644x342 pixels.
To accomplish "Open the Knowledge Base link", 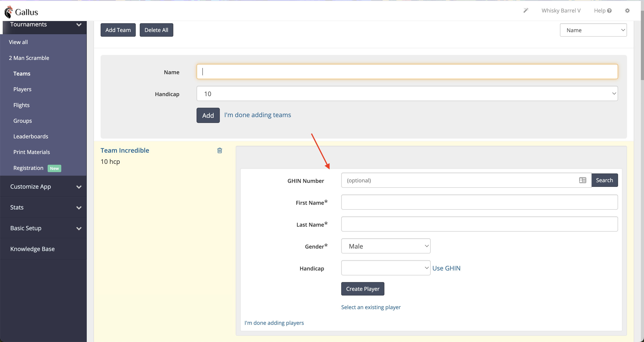I will 32,249.
